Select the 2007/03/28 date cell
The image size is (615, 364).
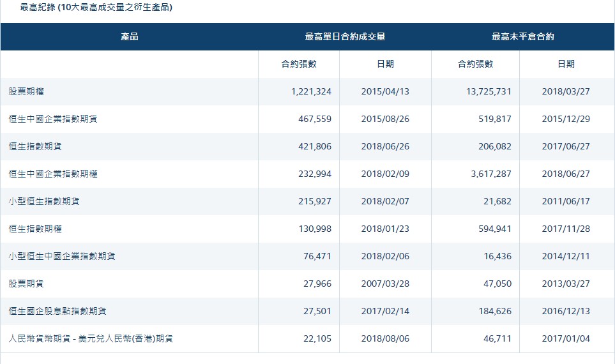pos(385,284)
